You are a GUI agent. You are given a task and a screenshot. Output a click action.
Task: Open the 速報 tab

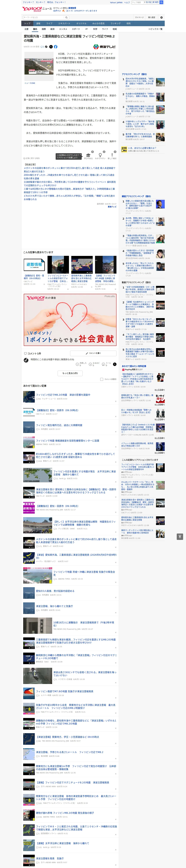coord(38,24)
